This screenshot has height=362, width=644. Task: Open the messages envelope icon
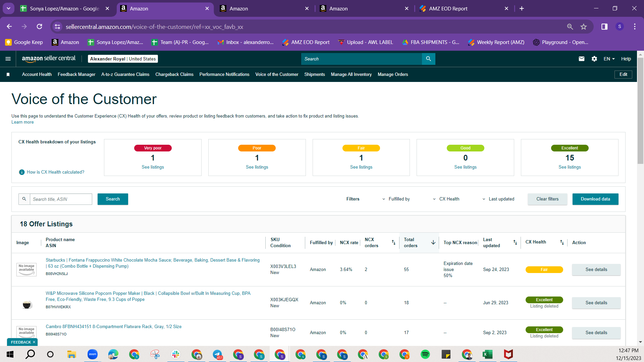[582, 59]
